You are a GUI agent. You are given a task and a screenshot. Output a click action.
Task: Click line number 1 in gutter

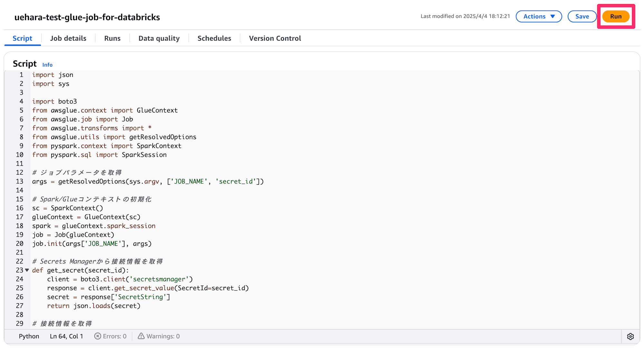[22, 75]
